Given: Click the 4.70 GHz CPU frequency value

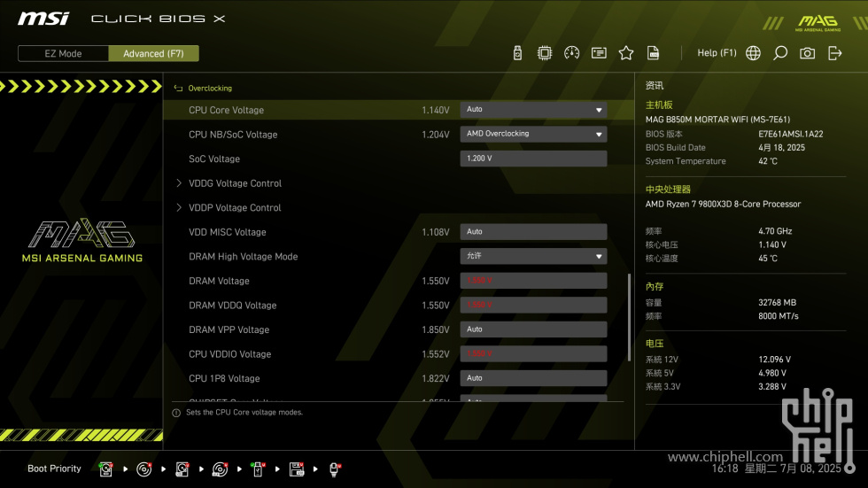Looking at the screenshot, I should tap(775, 231).
